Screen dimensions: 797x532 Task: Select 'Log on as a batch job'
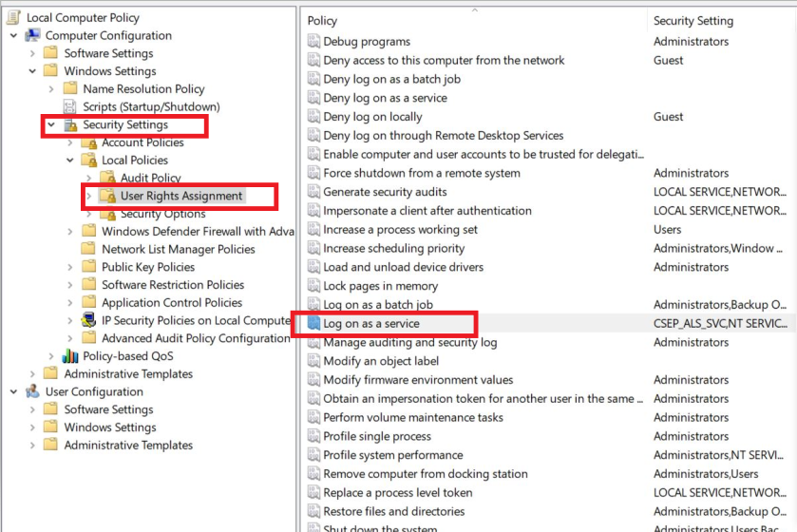378,304
